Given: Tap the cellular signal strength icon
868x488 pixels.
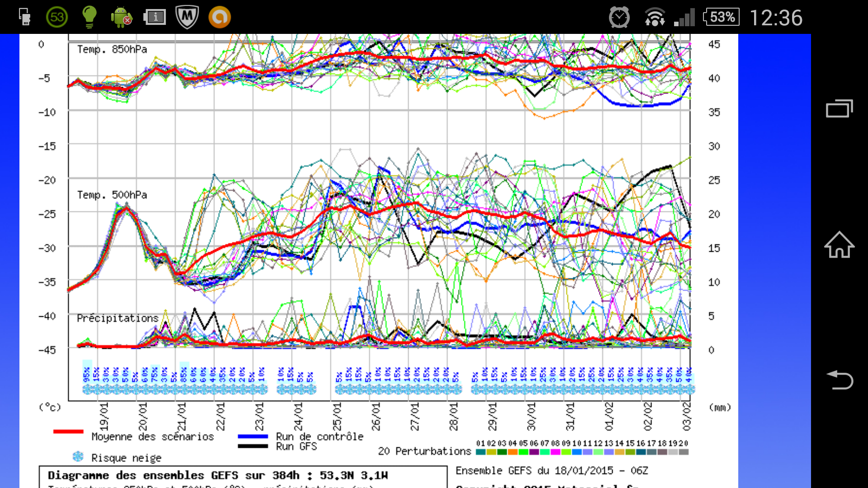Looking at the screenshot, I should click(684, 18).
